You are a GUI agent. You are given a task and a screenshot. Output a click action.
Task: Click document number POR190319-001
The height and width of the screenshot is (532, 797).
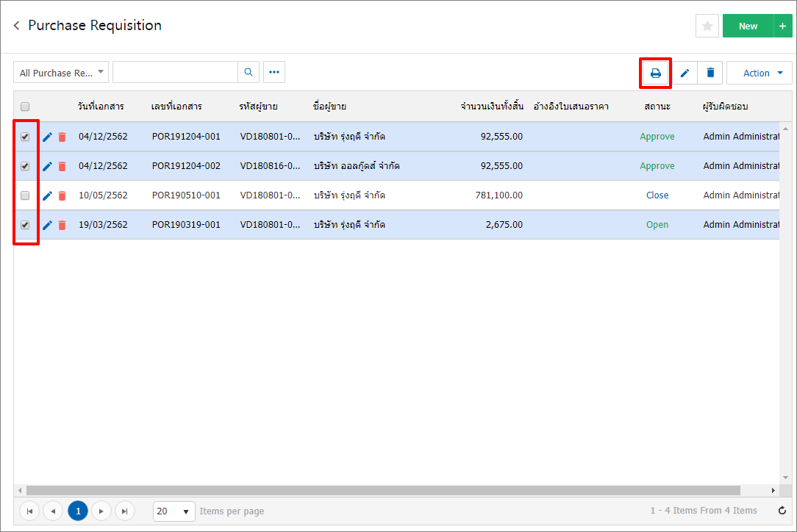tap(186, 225)
